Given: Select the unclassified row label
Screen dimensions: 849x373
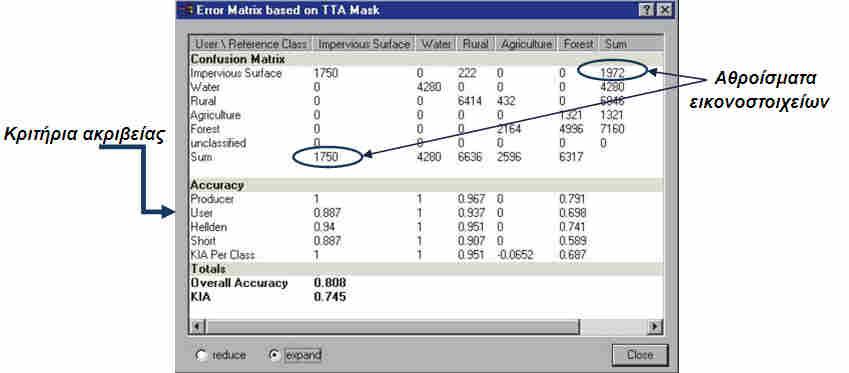Looking at the screenshot, I should (x=218, y=143).
